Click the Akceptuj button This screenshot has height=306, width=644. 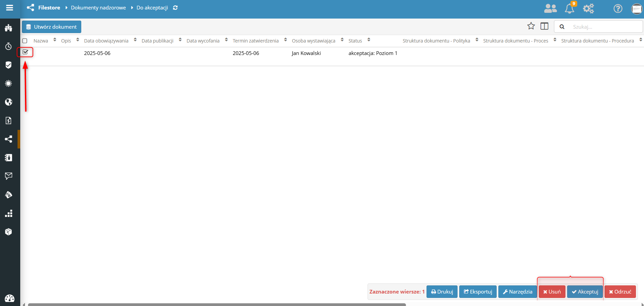[x=585, y=291]
